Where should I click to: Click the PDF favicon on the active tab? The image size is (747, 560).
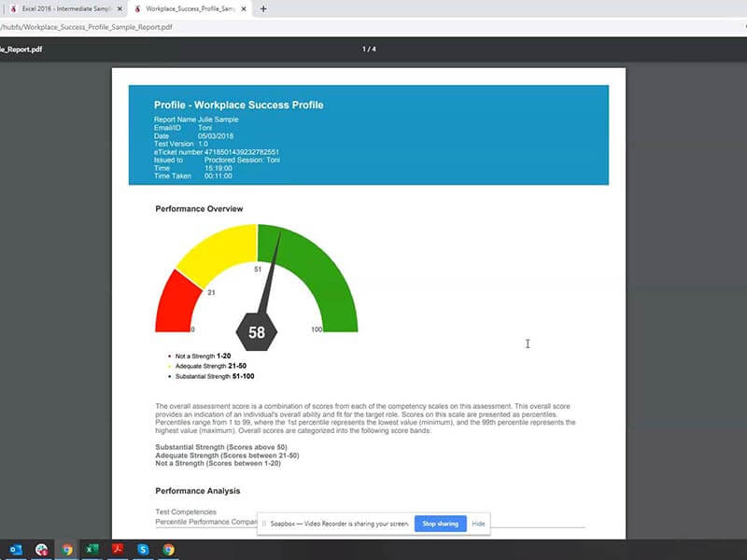[x=137, y=9]
